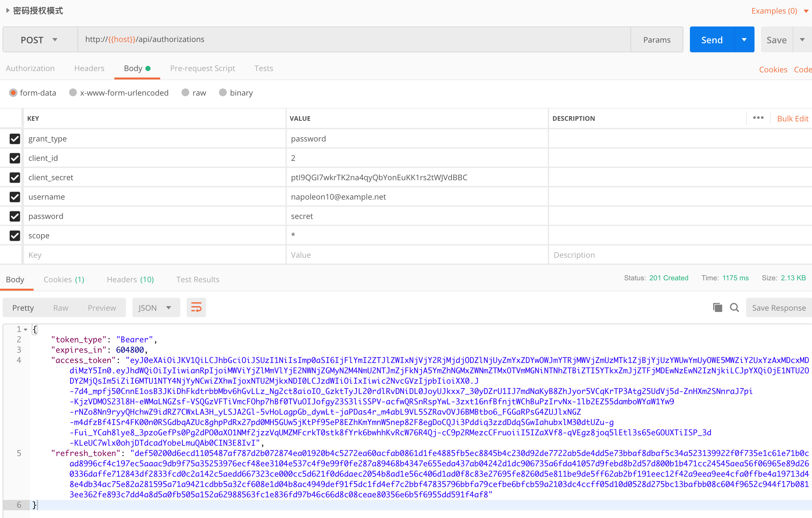This screenshot has width=812, height=518.
Task: Expand the request title disclosure triangle
Action: click(7, 10)
